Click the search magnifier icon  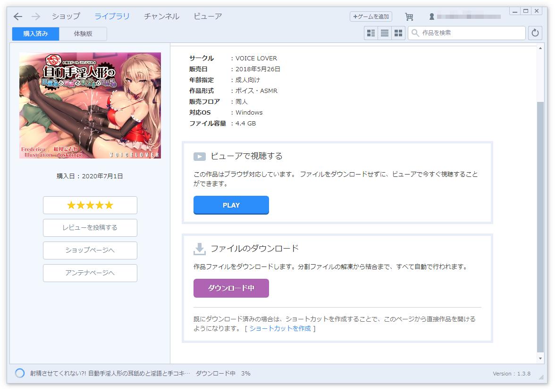pos(415,33)
